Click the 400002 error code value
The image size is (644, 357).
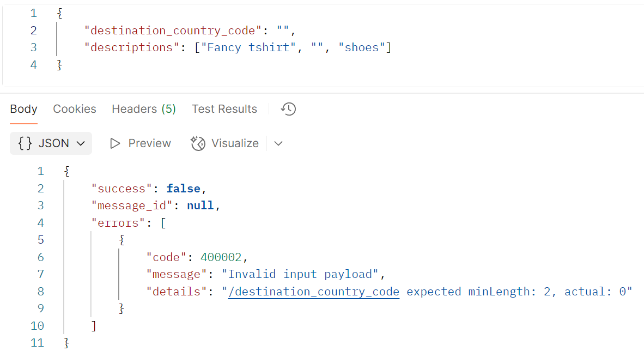tap(221, 257)
